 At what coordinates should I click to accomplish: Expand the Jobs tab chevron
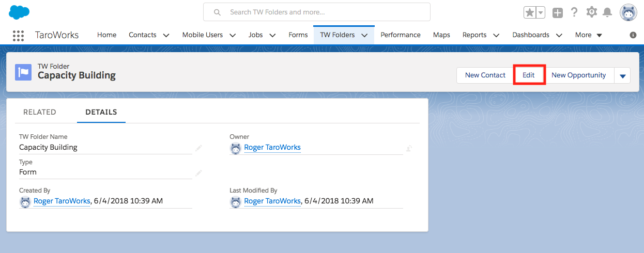[x=272, y=35]
